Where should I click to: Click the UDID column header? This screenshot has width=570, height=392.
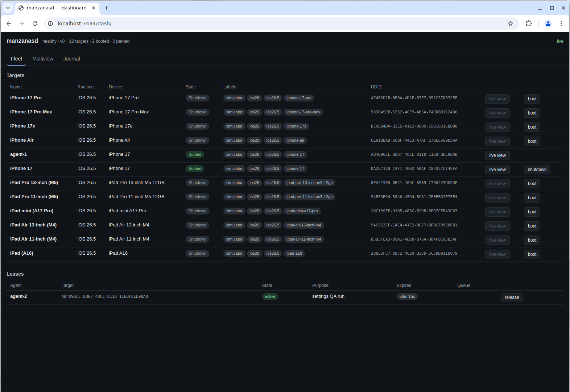pyautogui.click(x=376, y=87)
